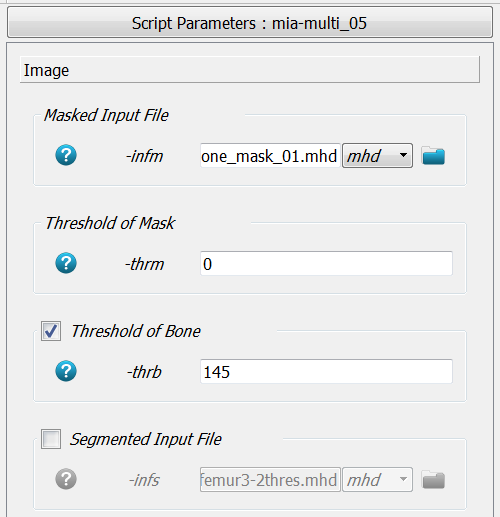Click into the one_mask_01.mhd file field
500x517 pixels.
[270, 156]
